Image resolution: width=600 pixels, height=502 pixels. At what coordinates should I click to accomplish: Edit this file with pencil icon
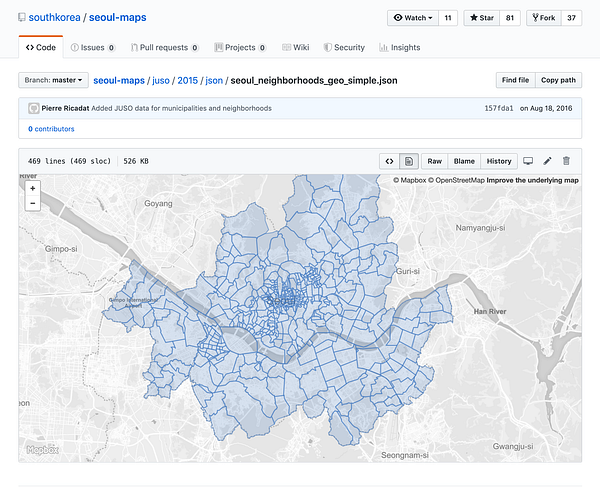coord(547,161)
